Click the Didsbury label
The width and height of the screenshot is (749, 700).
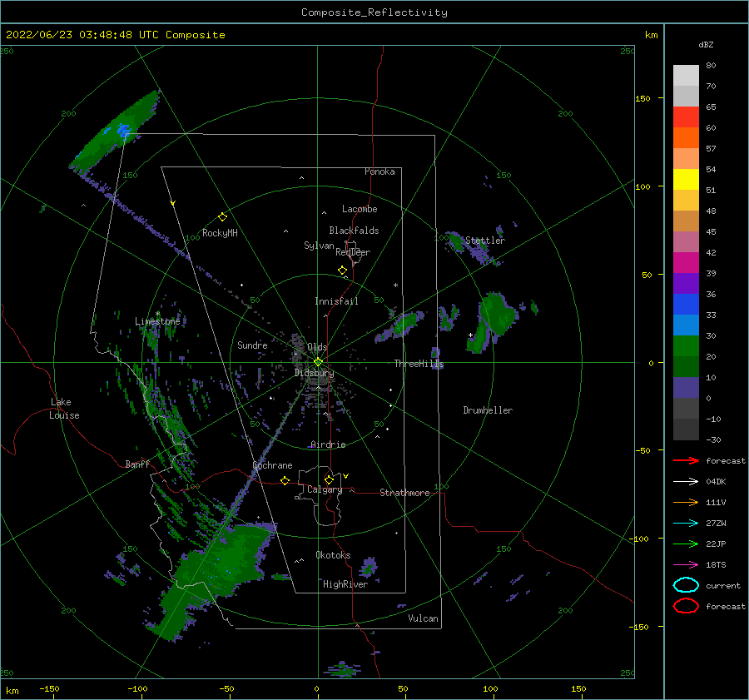click(314, 373)
